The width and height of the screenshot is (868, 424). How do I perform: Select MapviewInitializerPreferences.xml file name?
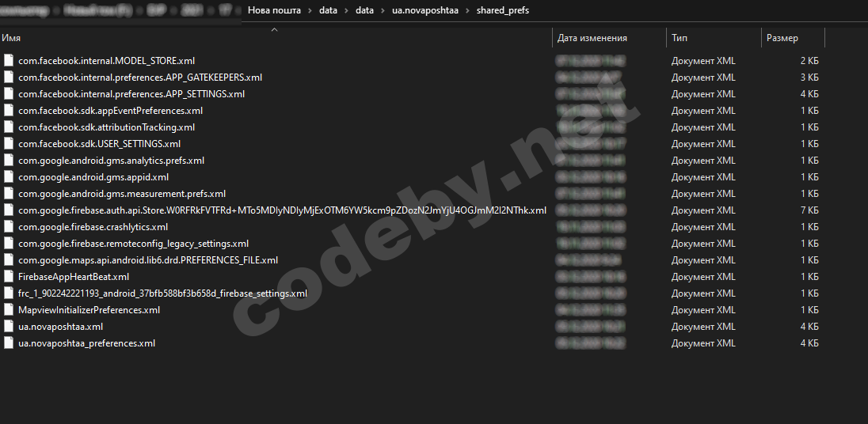click(x=89, y=309)
